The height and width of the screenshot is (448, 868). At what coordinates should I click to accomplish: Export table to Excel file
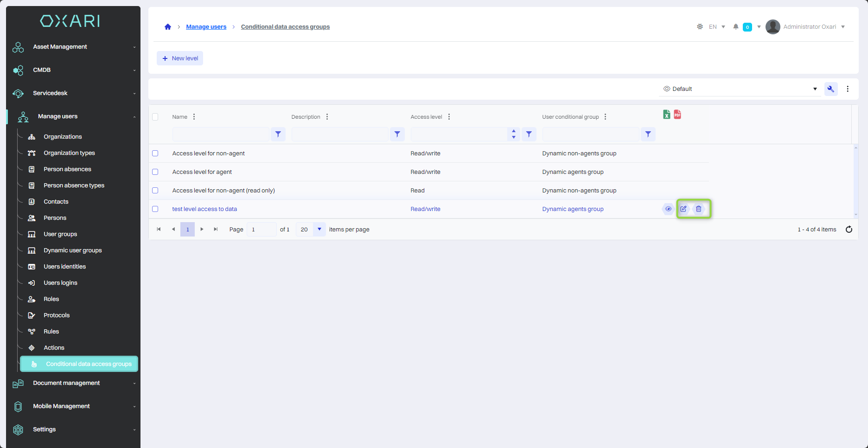click(x=666, y=115)
